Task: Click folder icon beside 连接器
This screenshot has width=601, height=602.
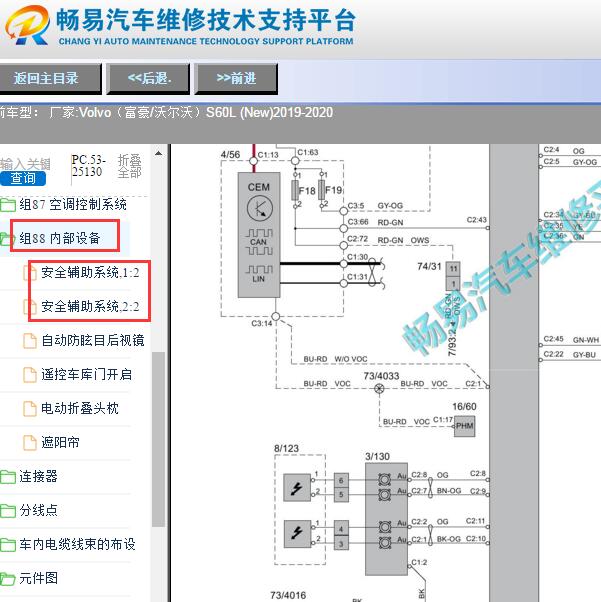Action: pos(8,477)
